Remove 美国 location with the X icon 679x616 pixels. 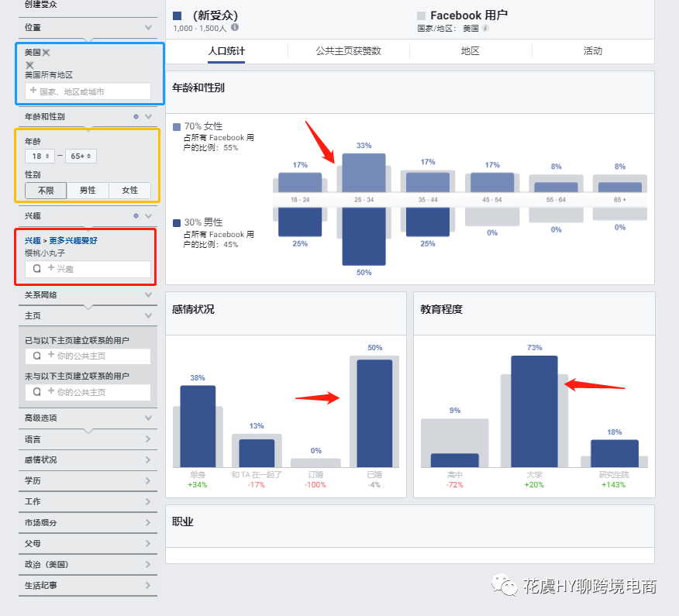tap(47, 53)
